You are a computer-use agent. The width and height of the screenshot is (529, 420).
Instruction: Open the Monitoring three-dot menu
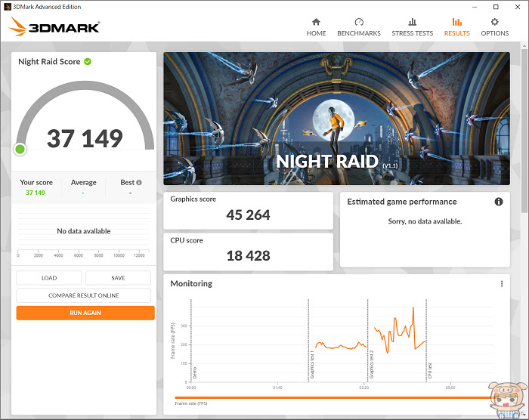pos(502,284)
